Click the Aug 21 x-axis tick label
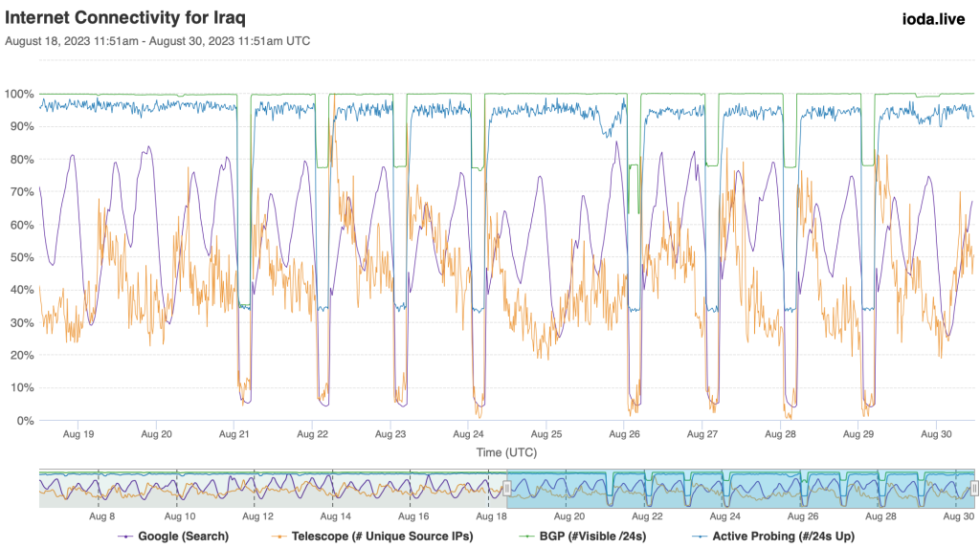This screenshot has width=980, height=548. click(x=234, y=434)
